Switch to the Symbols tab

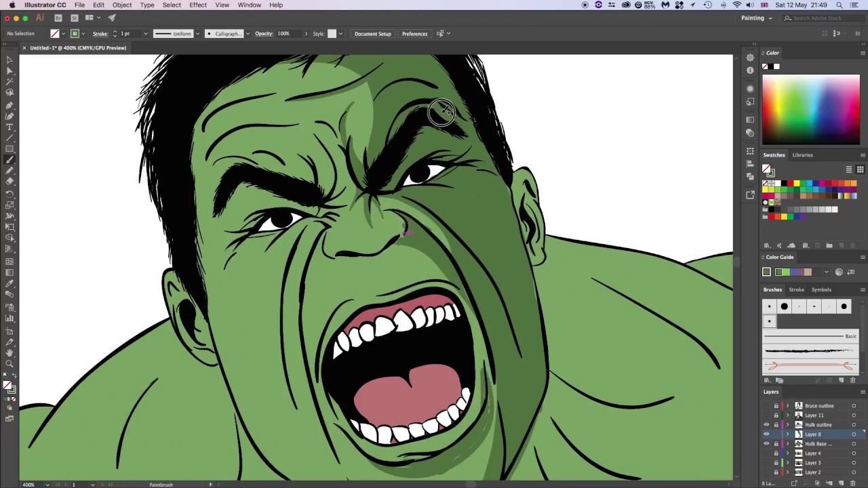coord(821,289)
